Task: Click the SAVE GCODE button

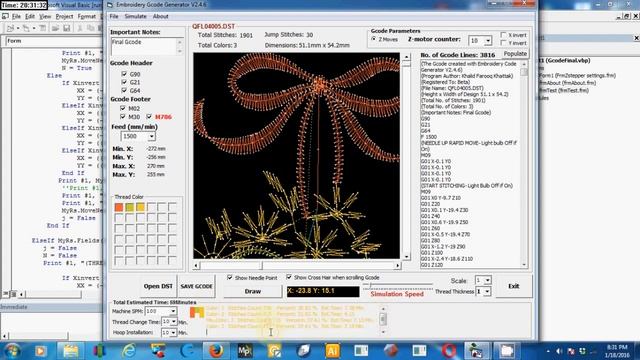Action: click(x=196, y=286)
